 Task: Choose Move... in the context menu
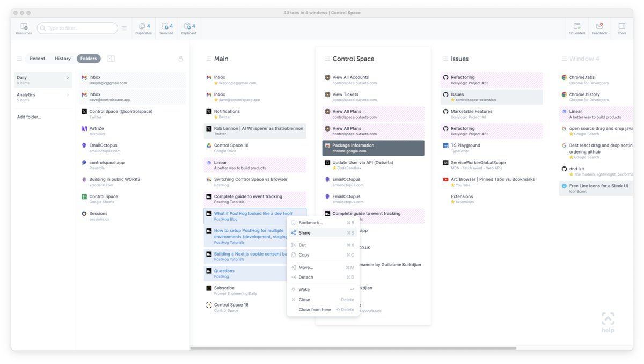click(323, 267)
